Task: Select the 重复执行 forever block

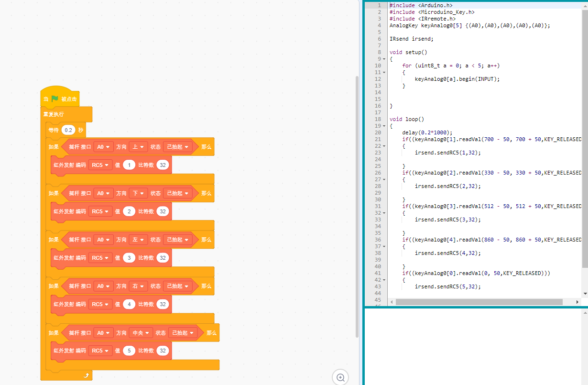Action: pyautogui.click(x=54, y=115)
